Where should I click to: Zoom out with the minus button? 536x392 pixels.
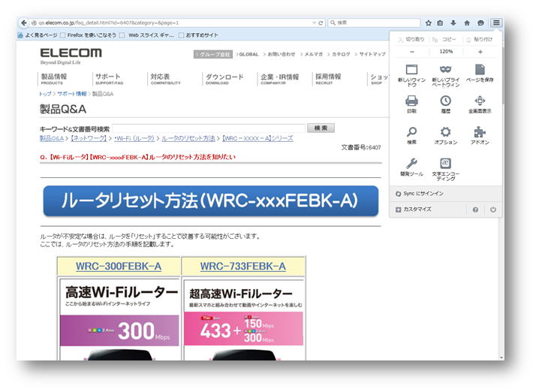click(412, 52)
